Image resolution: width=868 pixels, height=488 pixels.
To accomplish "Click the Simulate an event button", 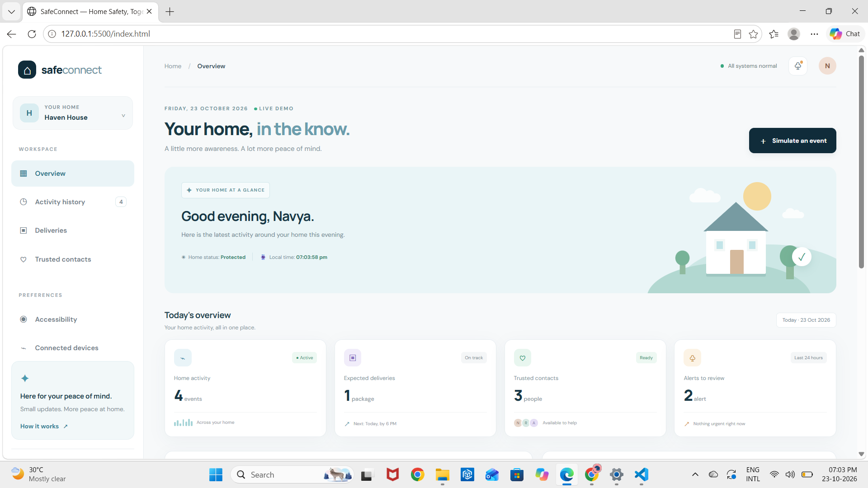I will [793, 141].
